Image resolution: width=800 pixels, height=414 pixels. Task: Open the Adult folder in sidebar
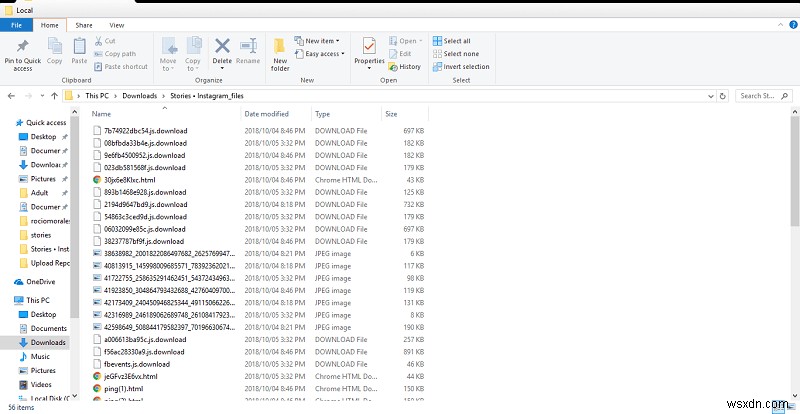[x=39, y=193]
